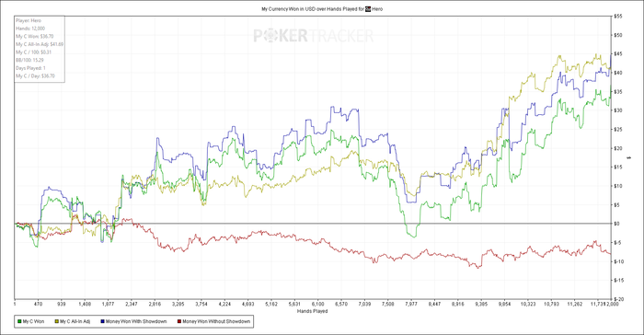Click the 4,224 x-axis tick label
The image size is (644, 335).
pyautogui.click(x=224, y=305)
